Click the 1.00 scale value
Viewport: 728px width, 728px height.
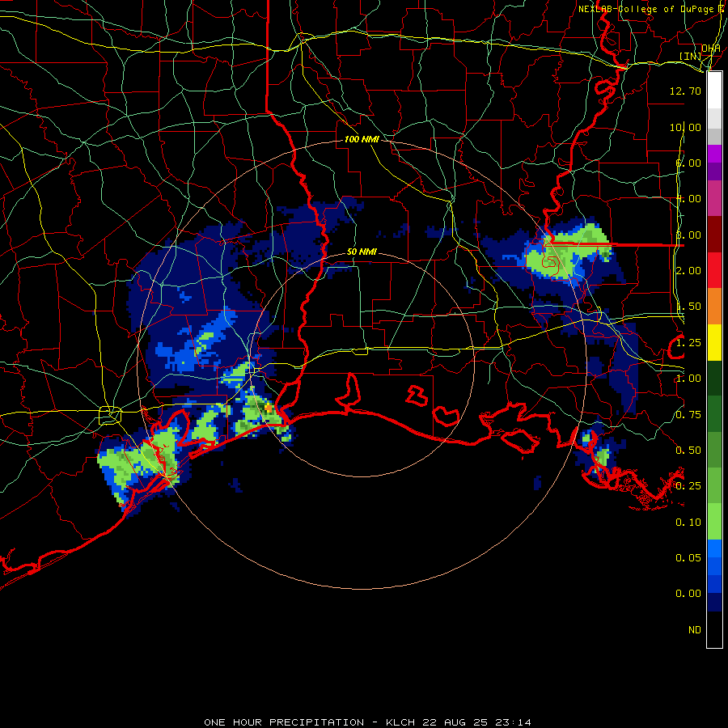pos(688,379)
